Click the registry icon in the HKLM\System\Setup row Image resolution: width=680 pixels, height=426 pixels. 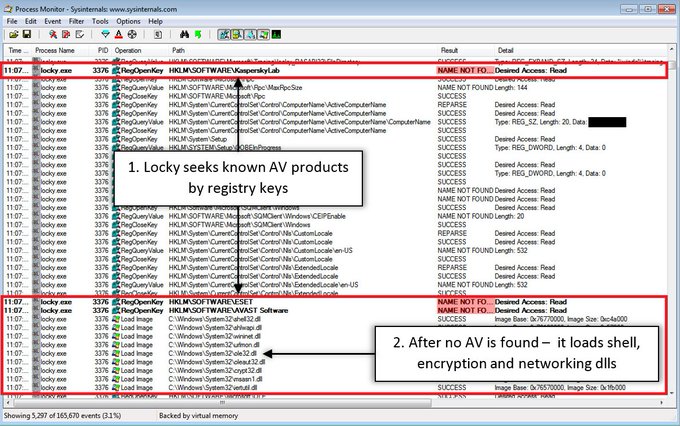(x=116, y=139)
